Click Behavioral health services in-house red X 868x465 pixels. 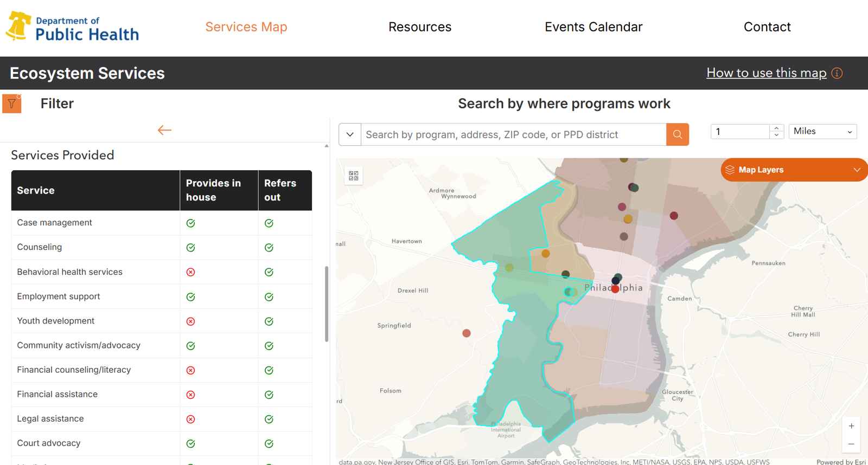click(191, 272)
